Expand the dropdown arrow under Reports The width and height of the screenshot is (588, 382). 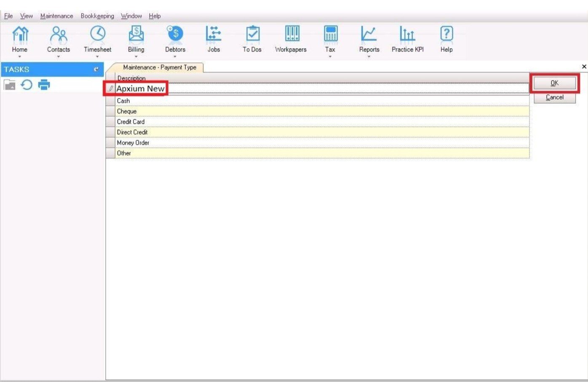[x=369, y=56]
